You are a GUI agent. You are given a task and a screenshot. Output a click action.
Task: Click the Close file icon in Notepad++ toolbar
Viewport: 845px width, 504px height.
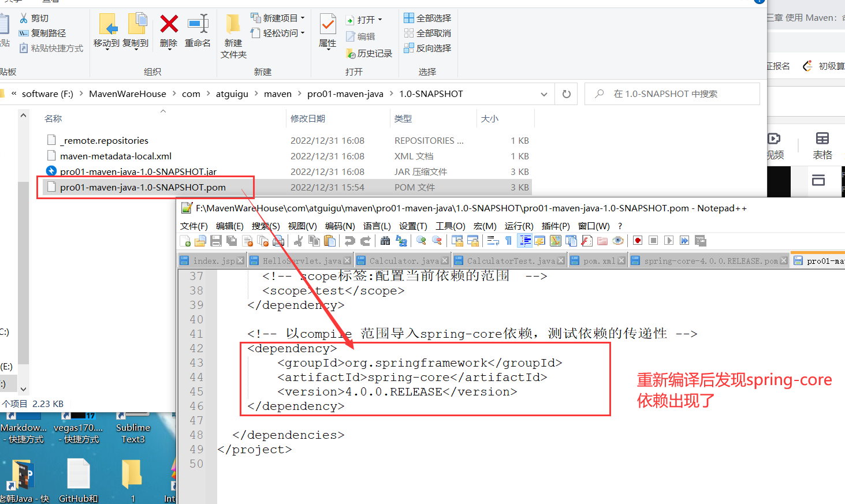(x=247, y=241)
